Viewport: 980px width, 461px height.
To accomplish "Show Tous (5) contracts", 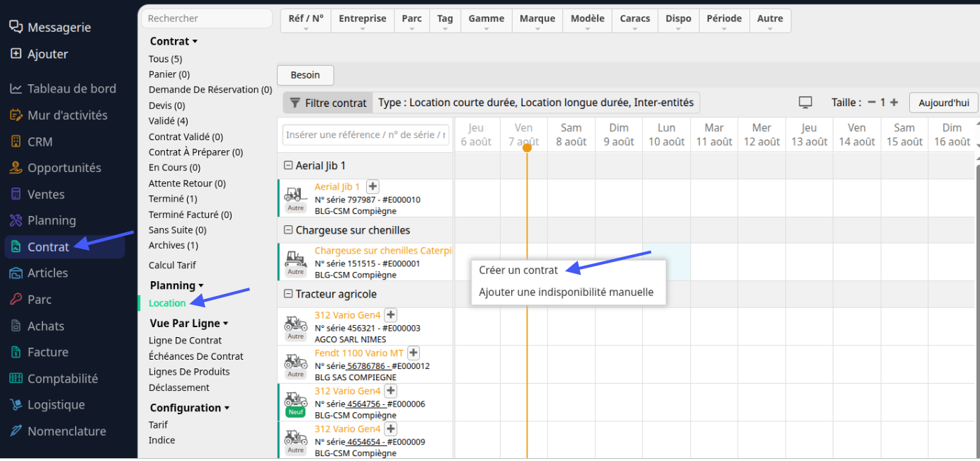I will [165, 59].
